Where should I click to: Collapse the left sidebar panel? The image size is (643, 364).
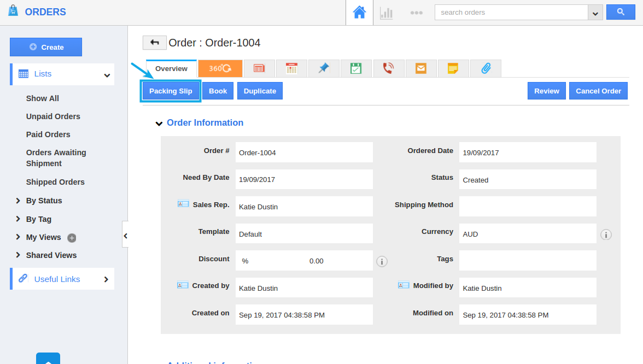pos(126,236)
